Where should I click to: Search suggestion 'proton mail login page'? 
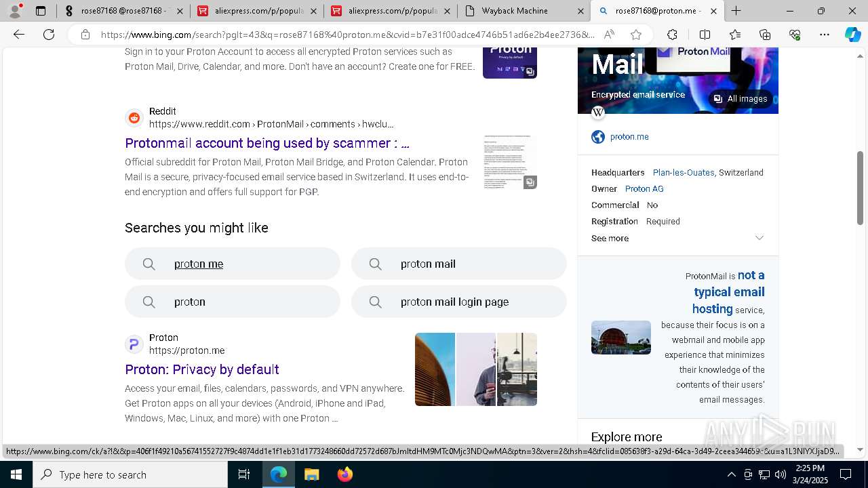click(459, 302)
